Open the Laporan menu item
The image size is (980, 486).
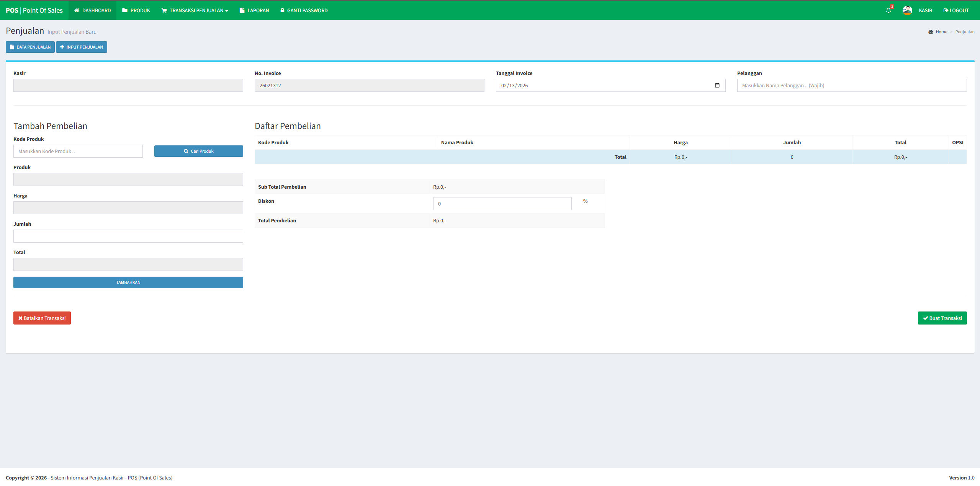click(x=254, y=10)
